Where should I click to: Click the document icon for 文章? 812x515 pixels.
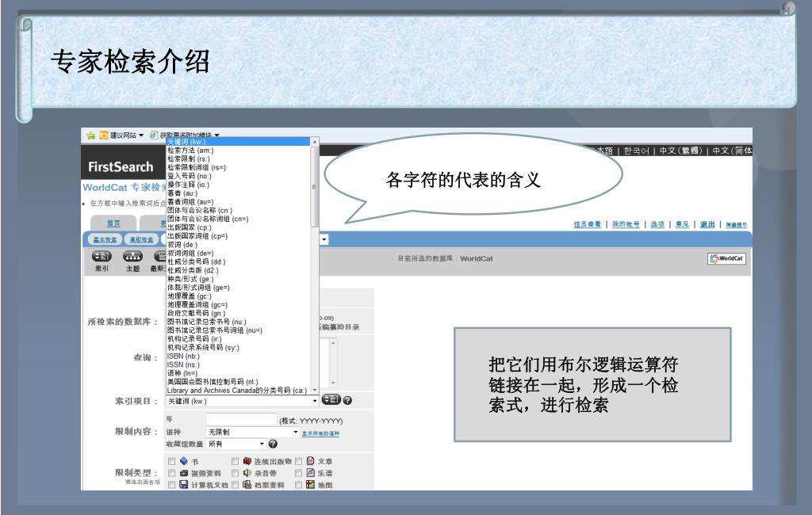pyautogui.click(x=310, y=460)
